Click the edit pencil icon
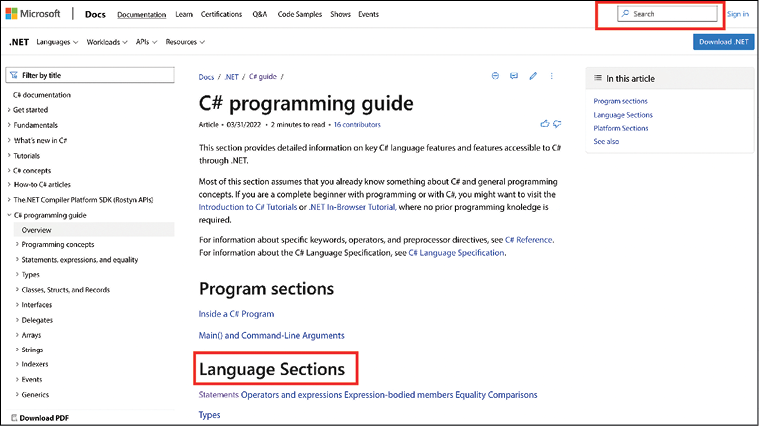The height and width of the screenshot is (426, 759). (x=533, y=76)
